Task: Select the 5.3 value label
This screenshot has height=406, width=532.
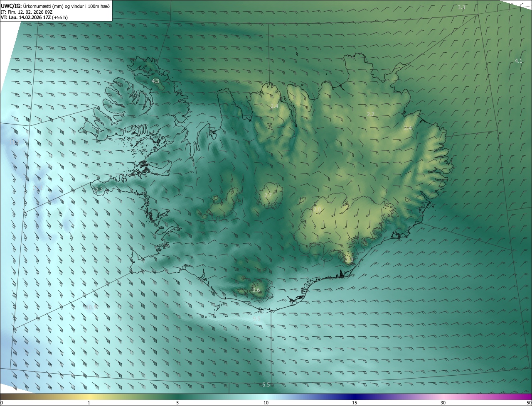Action: [x=99, y=189]
